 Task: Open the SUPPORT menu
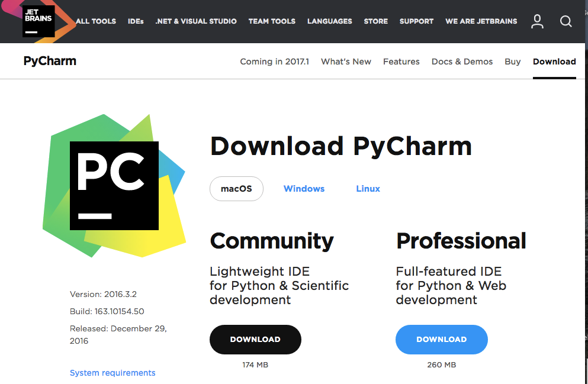417,21
